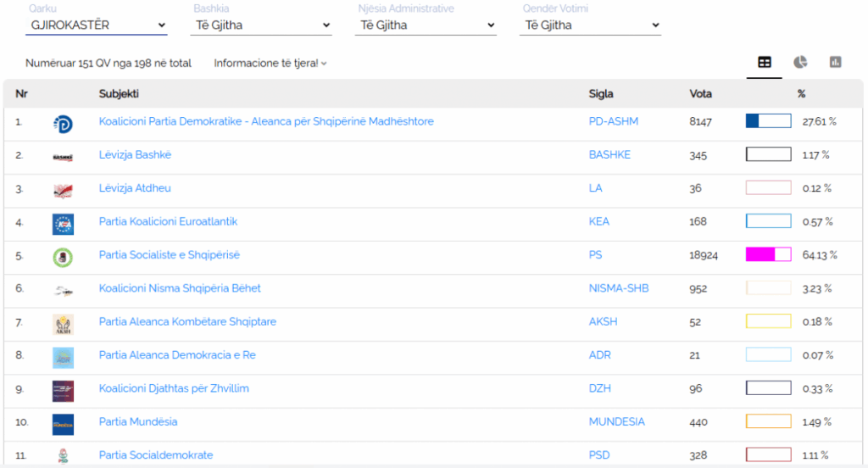The width and height of the screenshot is (868, 468).
Task: Click the PS magenta percentage bar
Action: coord(768,254)
